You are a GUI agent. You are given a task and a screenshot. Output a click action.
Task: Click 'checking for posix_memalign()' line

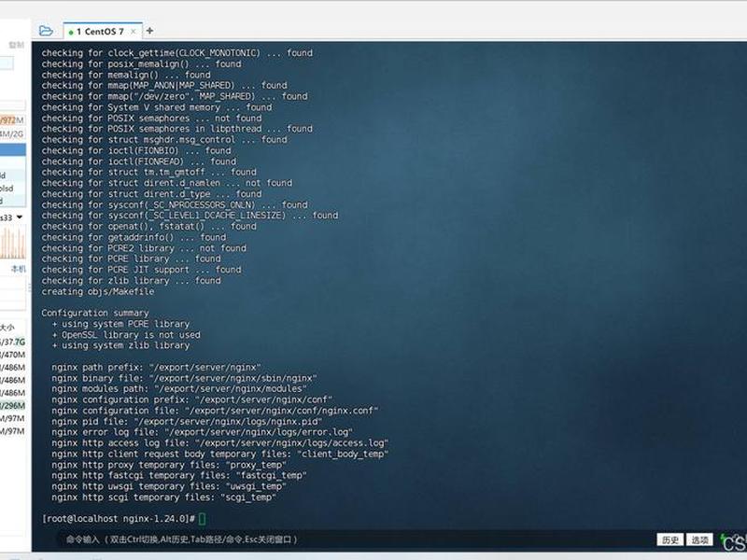click(x=142, y=63)
